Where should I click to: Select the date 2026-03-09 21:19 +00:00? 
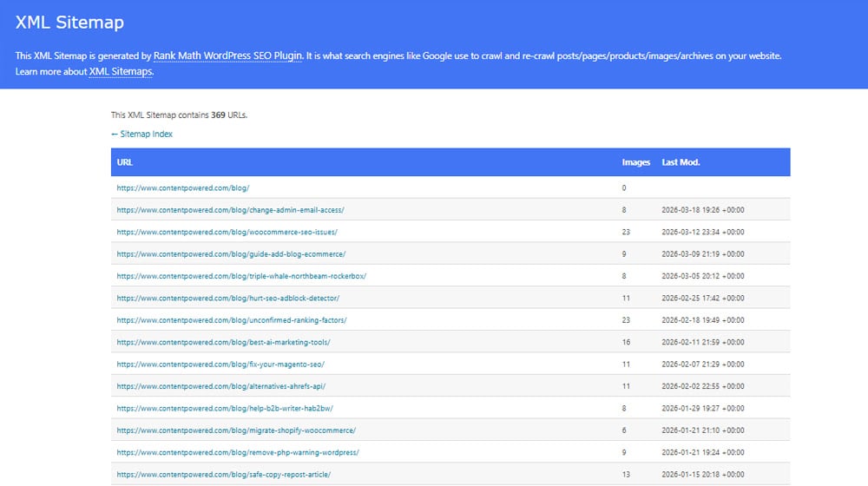pos(703,254)
